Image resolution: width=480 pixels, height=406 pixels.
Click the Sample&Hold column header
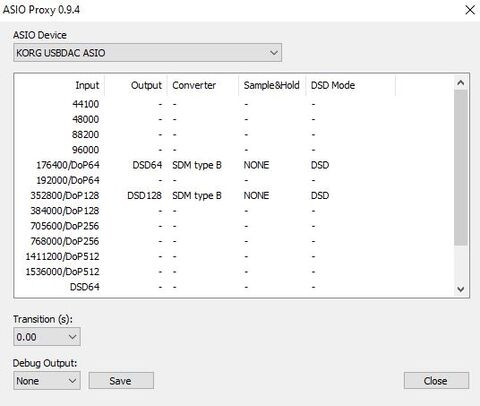[x=272, y=85]
